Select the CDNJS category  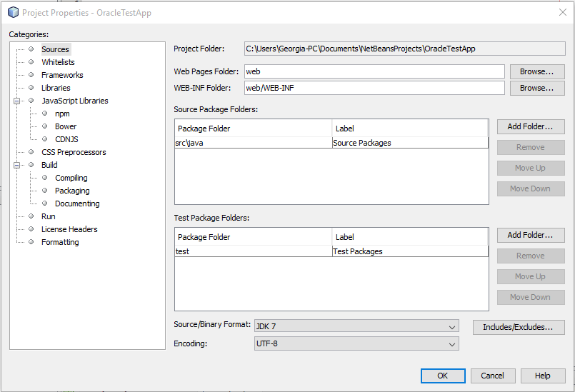(66, 139)
